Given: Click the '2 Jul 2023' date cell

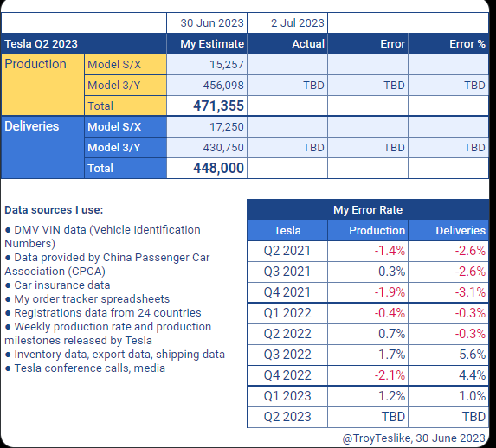Looking at the screenshot, I should (287, 22).
